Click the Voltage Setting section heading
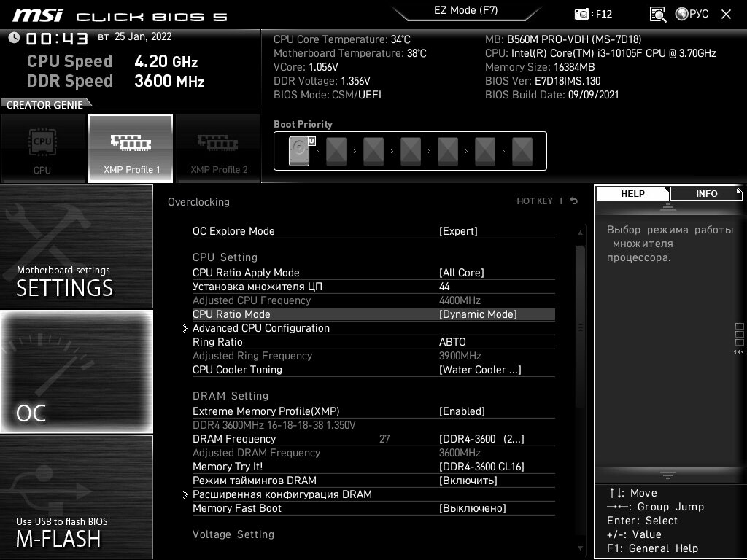Image resolution: width=747 pixels, height=560 pixels. tap(233, 534)
